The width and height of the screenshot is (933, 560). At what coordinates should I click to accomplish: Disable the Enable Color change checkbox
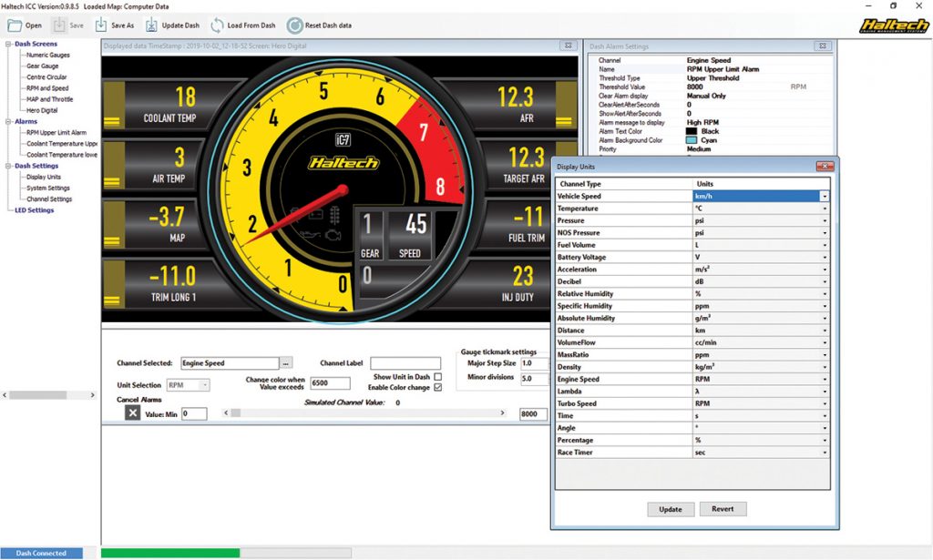click(x=438, y=388)
